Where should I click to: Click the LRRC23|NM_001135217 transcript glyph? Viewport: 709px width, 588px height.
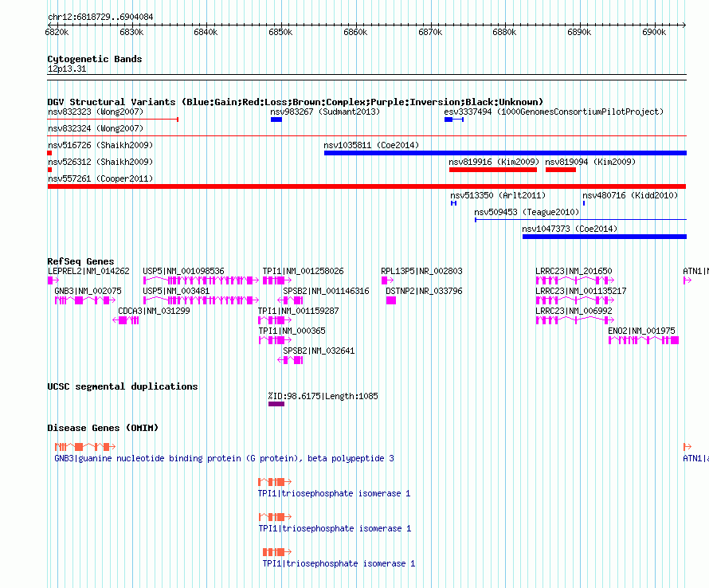pyautogui.click(x=574, y=300)
